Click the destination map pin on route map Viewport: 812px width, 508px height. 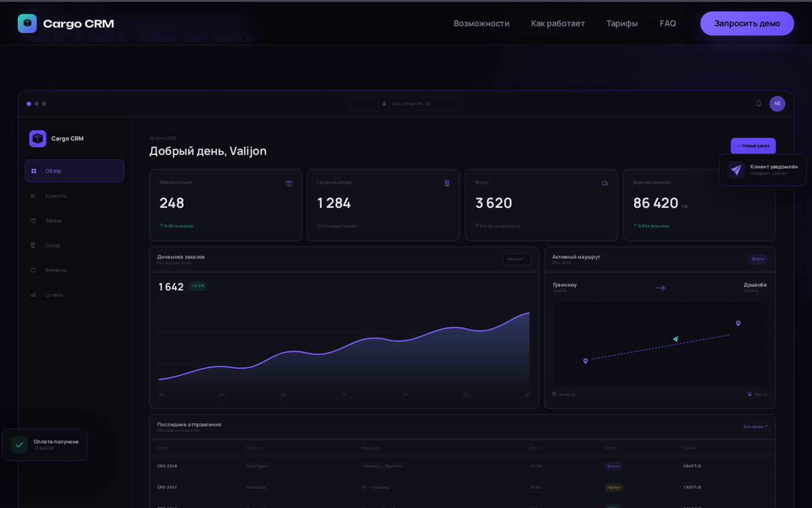tap(738, 323)
